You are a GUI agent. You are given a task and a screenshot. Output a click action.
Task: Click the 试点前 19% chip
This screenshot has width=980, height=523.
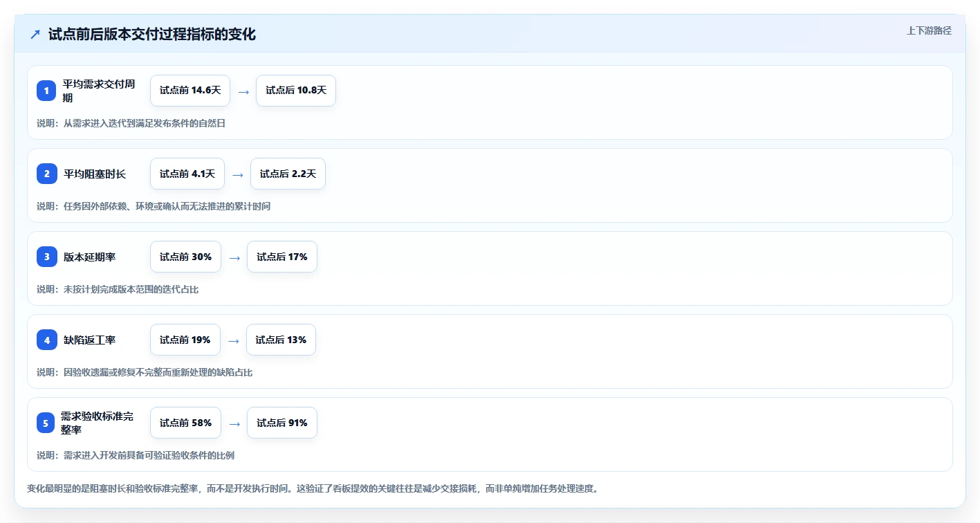[x=185, y=340]
